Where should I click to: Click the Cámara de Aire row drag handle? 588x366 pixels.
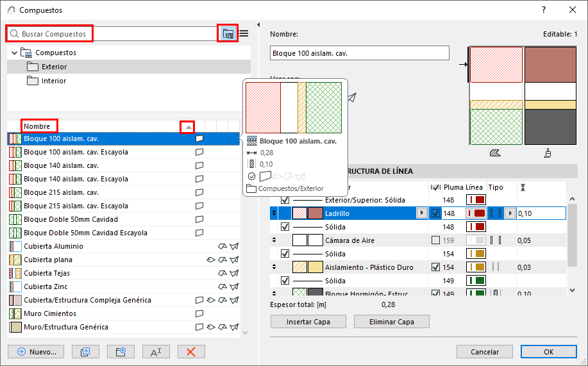point(274,240)
